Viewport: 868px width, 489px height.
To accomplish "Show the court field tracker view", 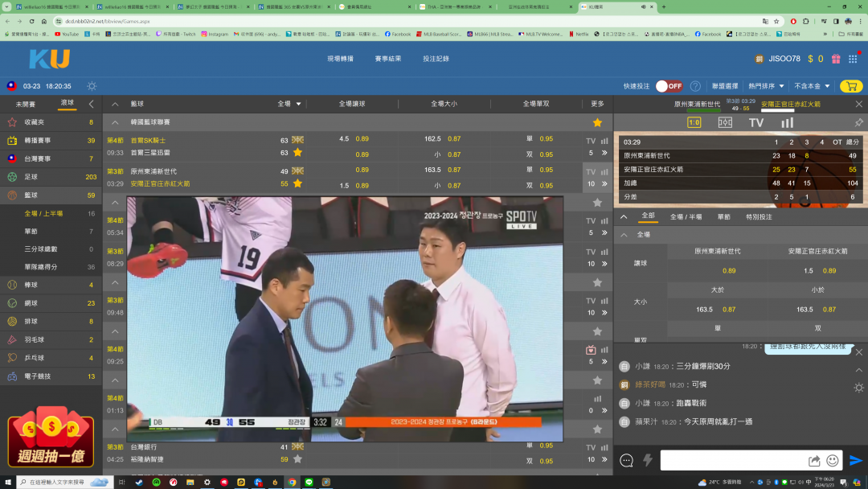I will tap(725, 122).
